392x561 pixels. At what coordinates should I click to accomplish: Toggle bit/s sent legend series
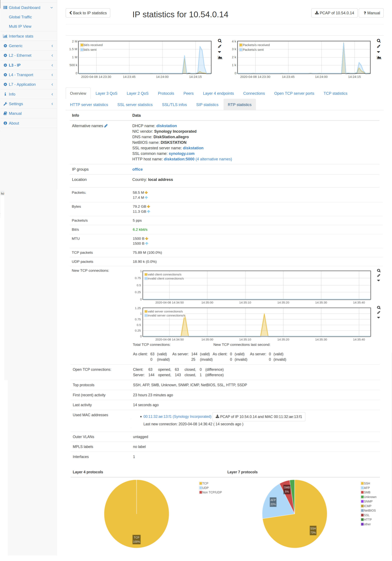pos(89,50)
